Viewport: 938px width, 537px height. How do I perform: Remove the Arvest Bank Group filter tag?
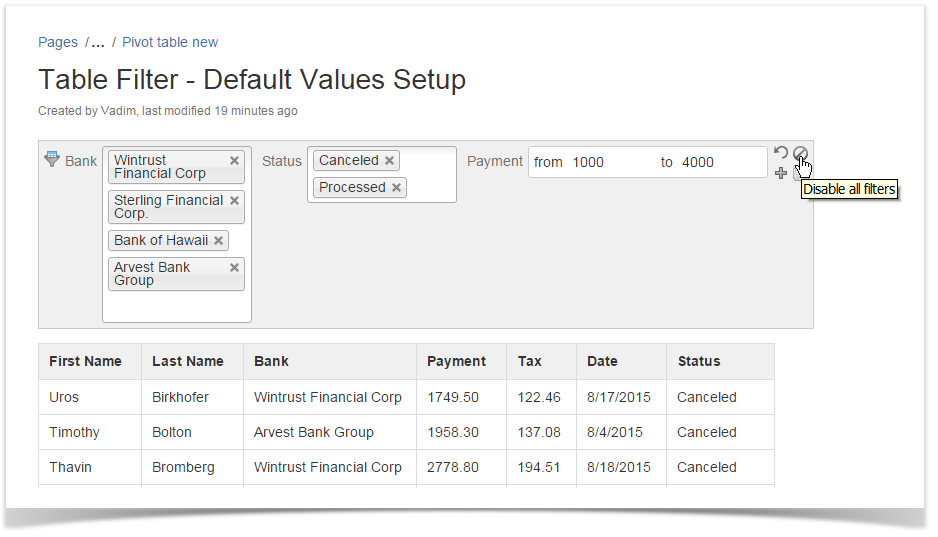pyautogui.click(x=234, y=267)
